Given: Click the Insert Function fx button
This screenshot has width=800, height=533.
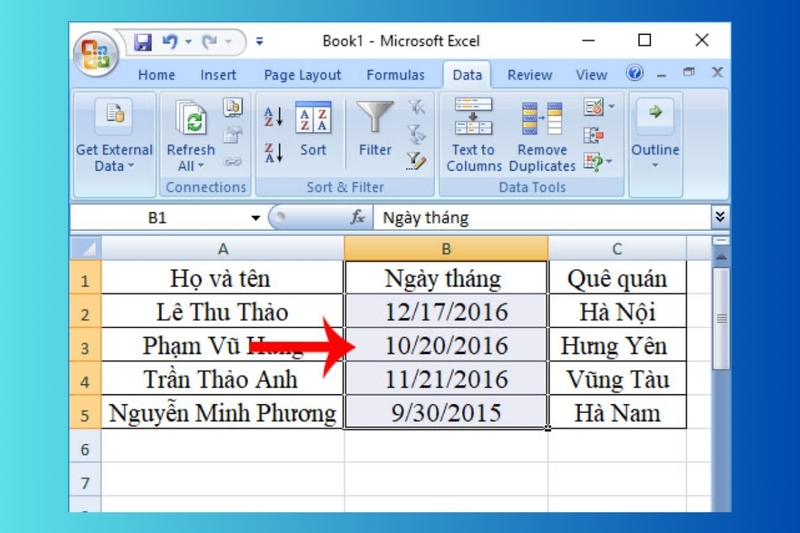Looking at the screenshot, I should coord(357,217).
